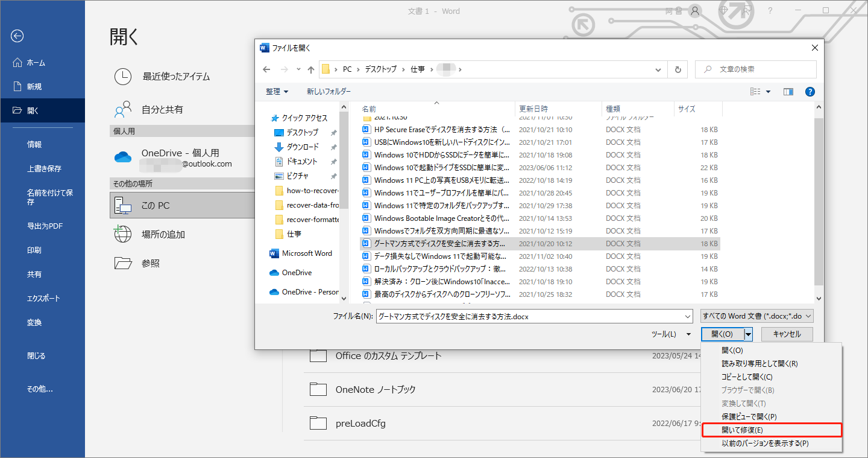Open recent locations dropdown arrow
This screenshot has height=458, width=868.
tap(298, 69)
